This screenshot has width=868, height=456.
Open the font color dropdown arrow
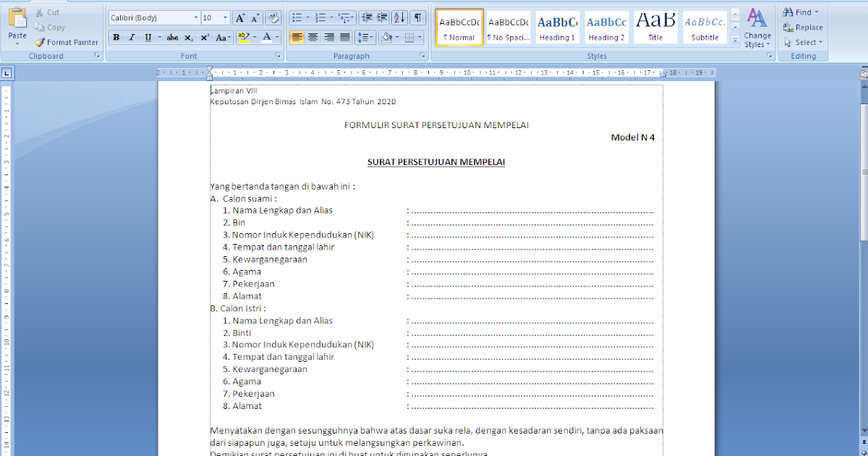278,37
